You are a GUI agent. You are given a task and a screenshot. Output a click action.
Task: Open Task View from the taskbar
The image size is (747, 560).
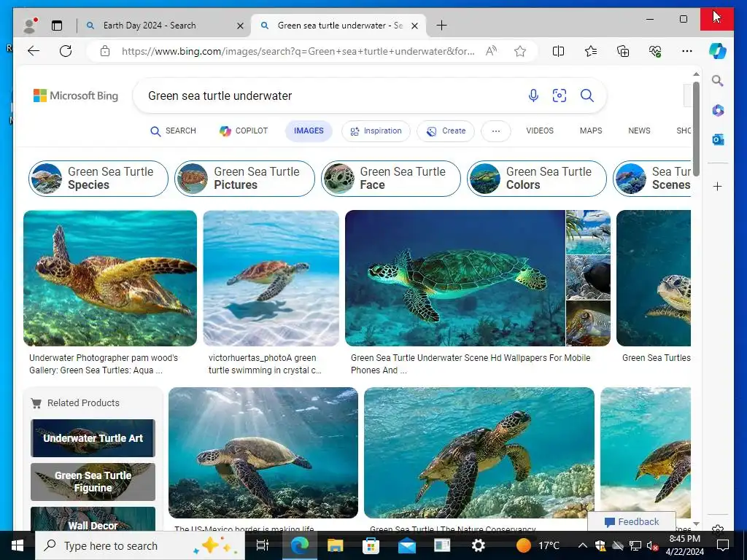263,545
